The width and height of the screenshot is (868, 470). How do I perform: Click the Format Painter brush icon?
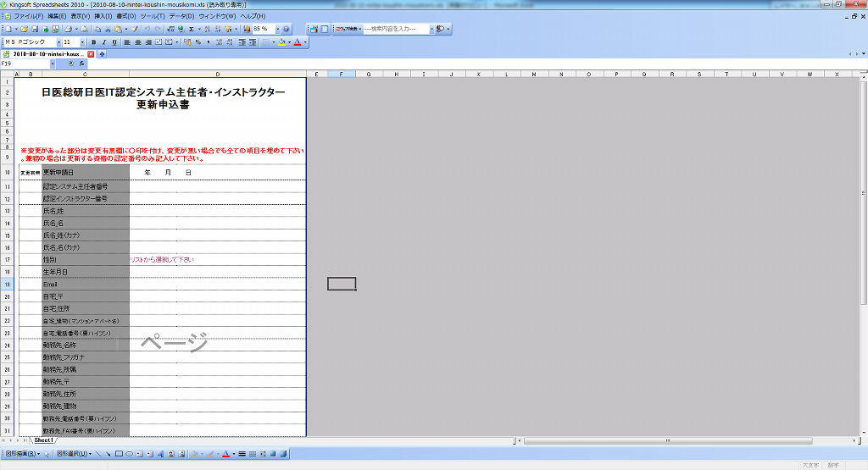click(135, 30)
